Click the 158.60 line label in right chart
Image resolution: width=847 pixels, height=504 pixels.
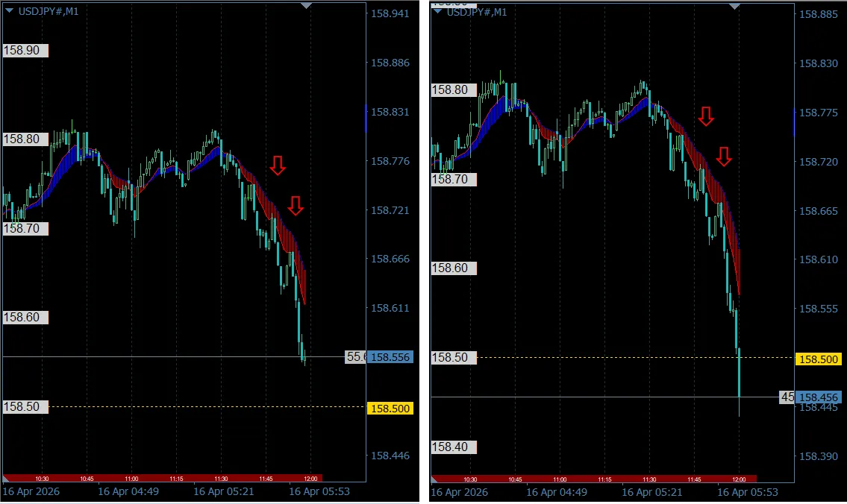454,268
